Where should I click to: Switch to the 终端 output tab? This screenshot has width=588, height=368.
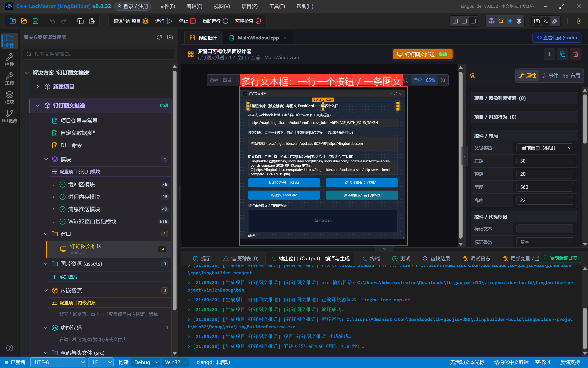click(x=371, y=258)
